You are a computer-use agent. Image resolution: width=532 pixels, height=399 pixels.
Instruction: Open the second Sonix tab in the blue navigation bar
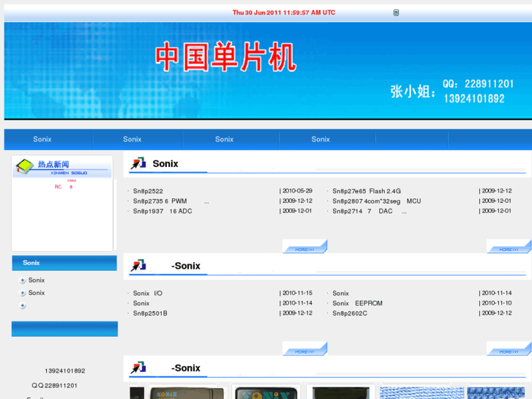pyautogui.click(x=132, y=139)
